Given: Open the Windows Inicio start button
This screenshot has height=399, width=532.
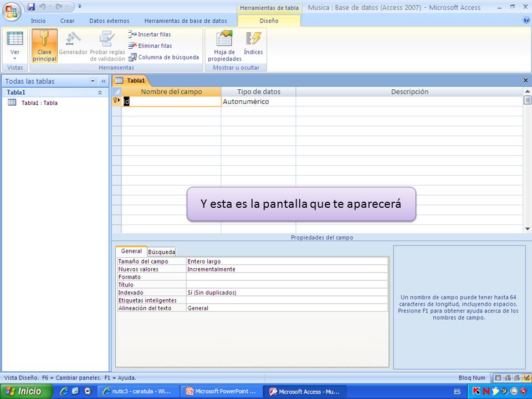Looking at the screenshot, I should coord(26,391).
